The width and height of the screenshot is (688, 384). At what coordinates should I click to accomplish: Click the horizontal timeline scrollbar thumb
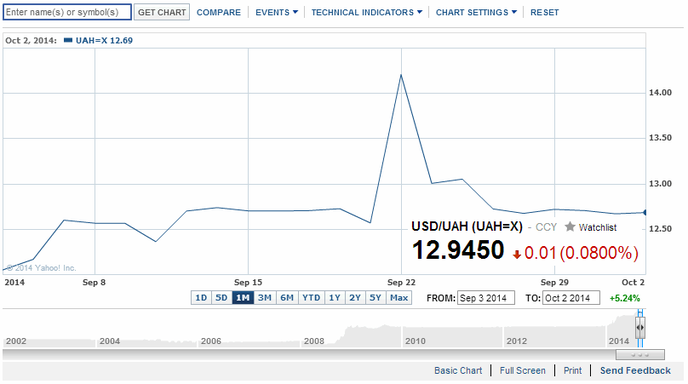[x=640, y=354]
